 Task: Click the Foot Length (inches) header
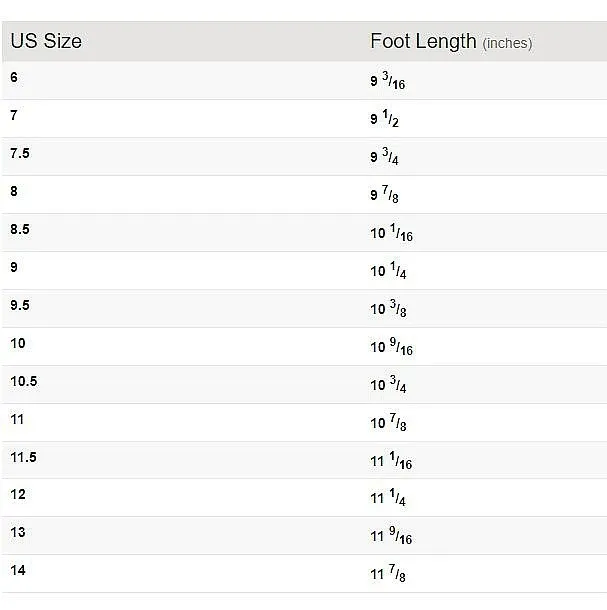[451, 42]
